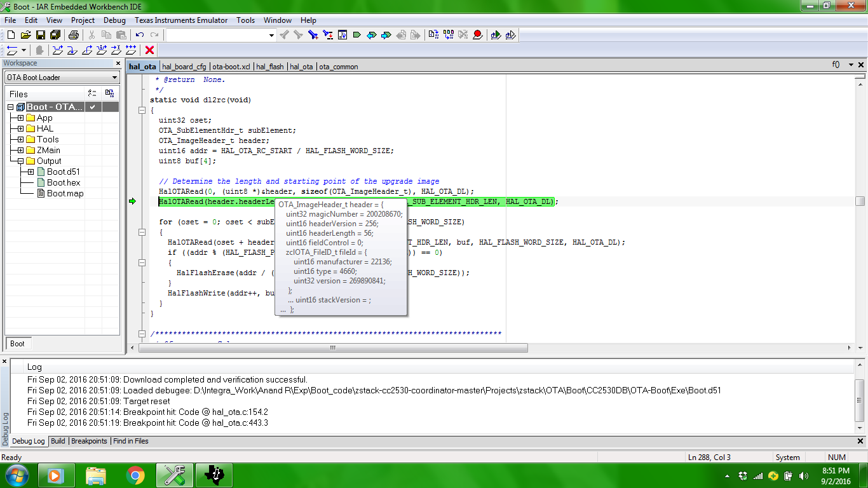This screenshot has width=868, height=488.
Task: Click the Save All toolbar icon
Action: click(x=55, y=35)
